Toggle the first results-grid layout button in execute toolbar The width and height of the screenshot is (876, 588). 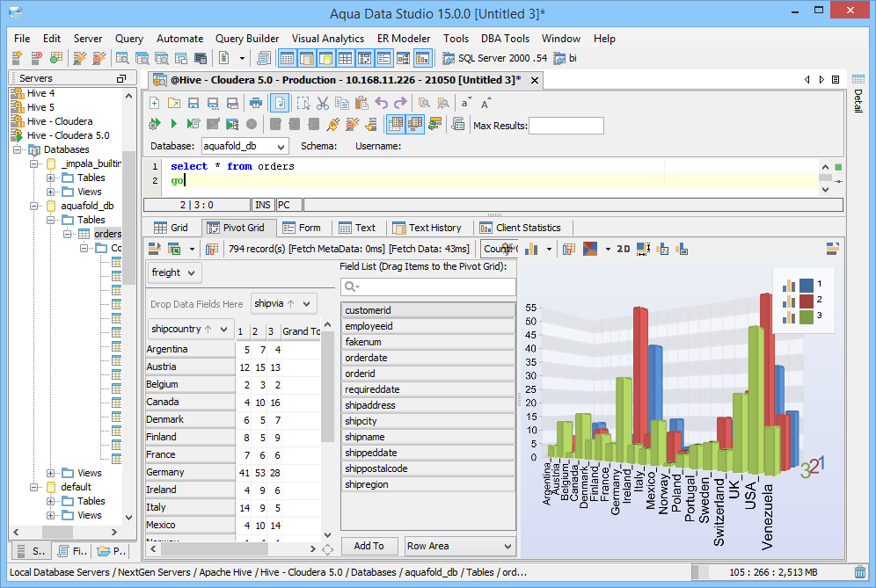click(x=396, y=124)
